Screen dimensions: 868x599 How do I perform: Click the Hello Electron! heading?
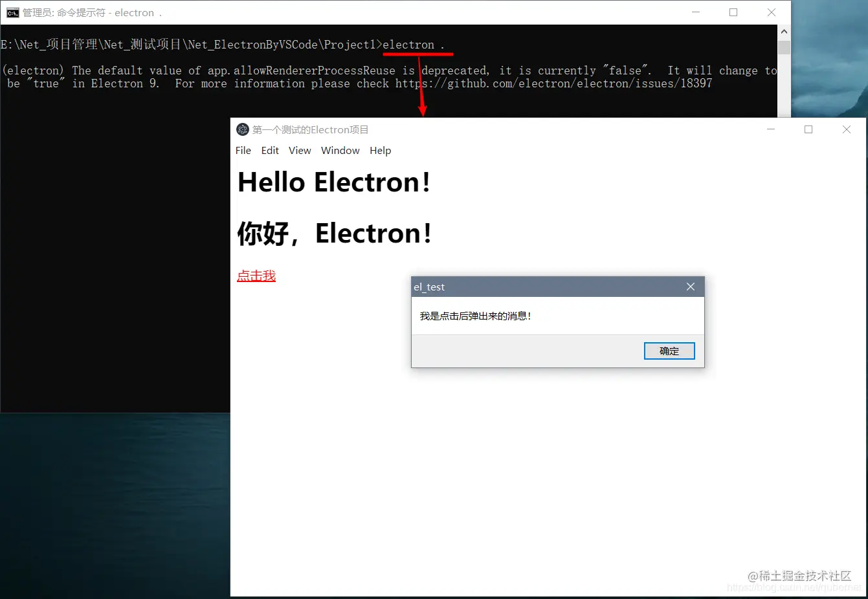334,182
